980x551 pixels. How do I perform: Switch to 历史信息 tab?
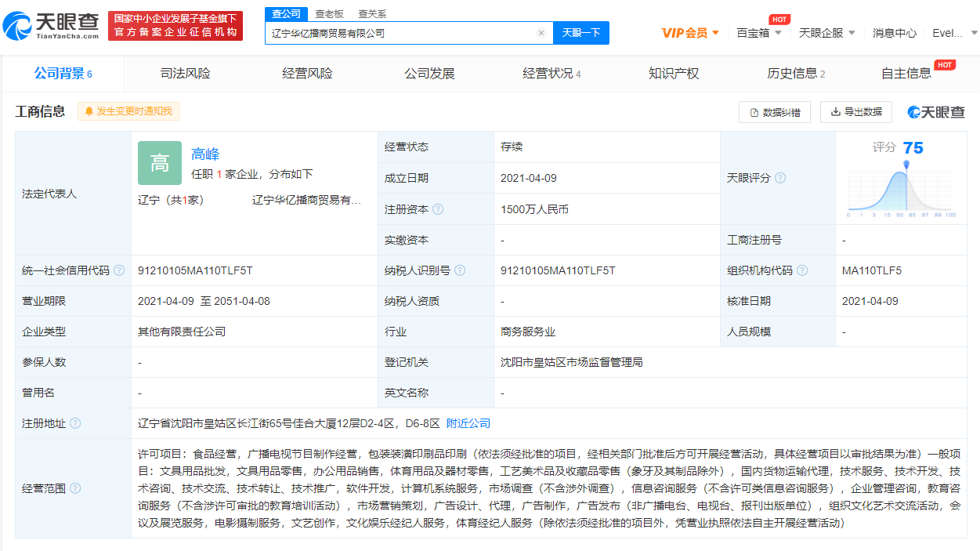797,74
